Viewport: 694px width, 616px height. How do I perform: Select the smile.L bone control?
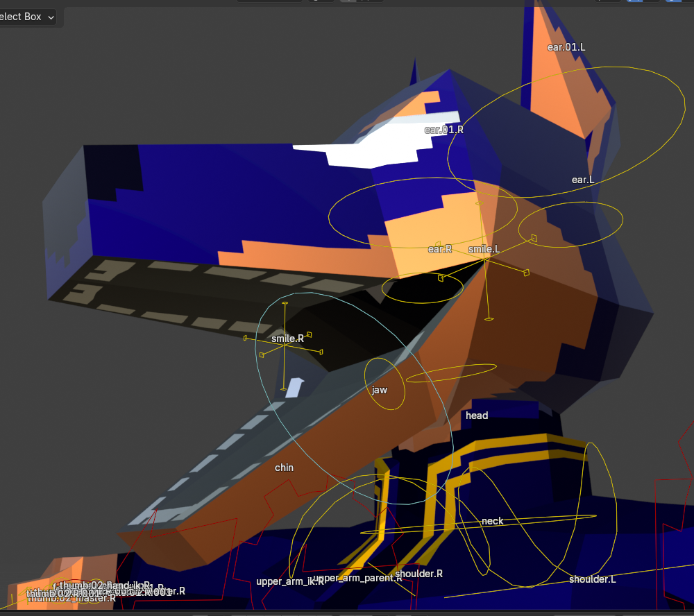(484, 249)
